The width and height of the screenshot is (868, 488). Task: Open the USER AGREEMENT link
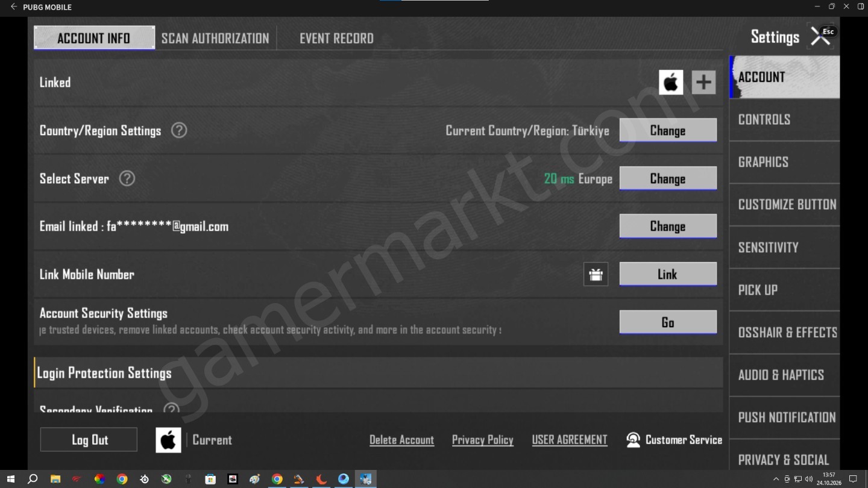click(x=570, y=440)
